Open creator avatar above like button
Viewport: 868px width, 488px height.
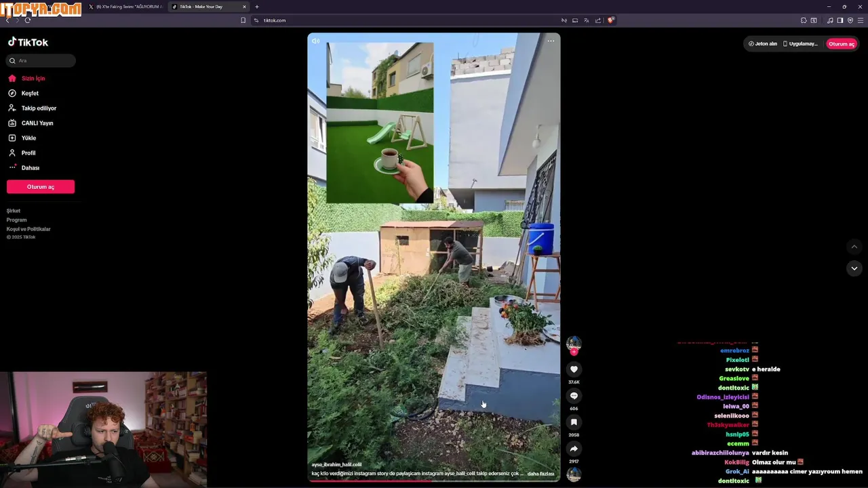pyautogui.click(x=574, y=343)
